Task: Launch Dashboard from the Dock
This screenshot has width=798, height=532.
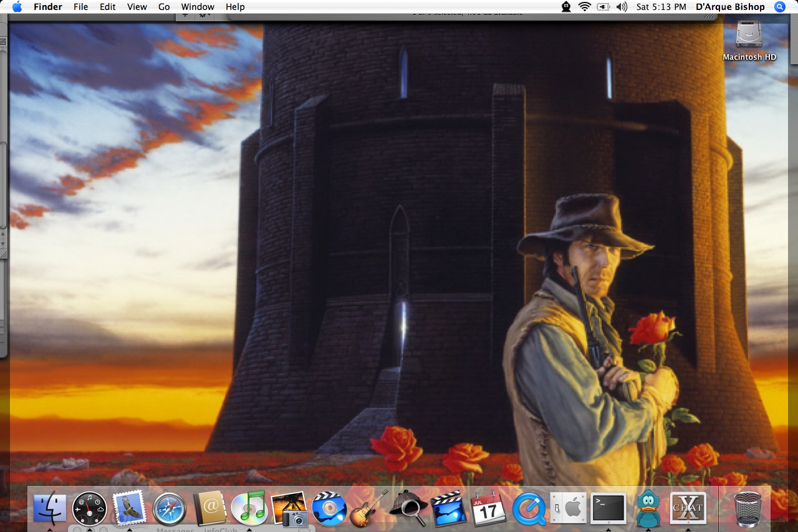Action: [x=89, y=508]
